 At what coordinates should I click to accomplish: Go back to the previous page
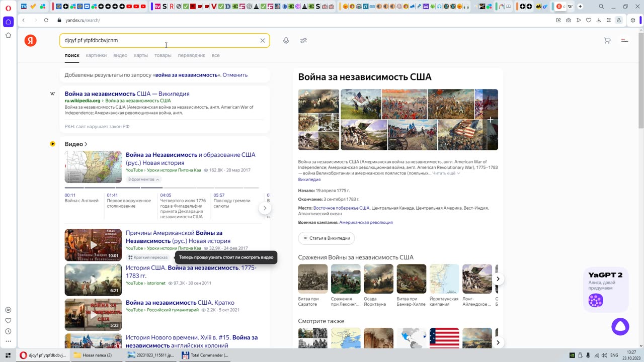(23, 20)
